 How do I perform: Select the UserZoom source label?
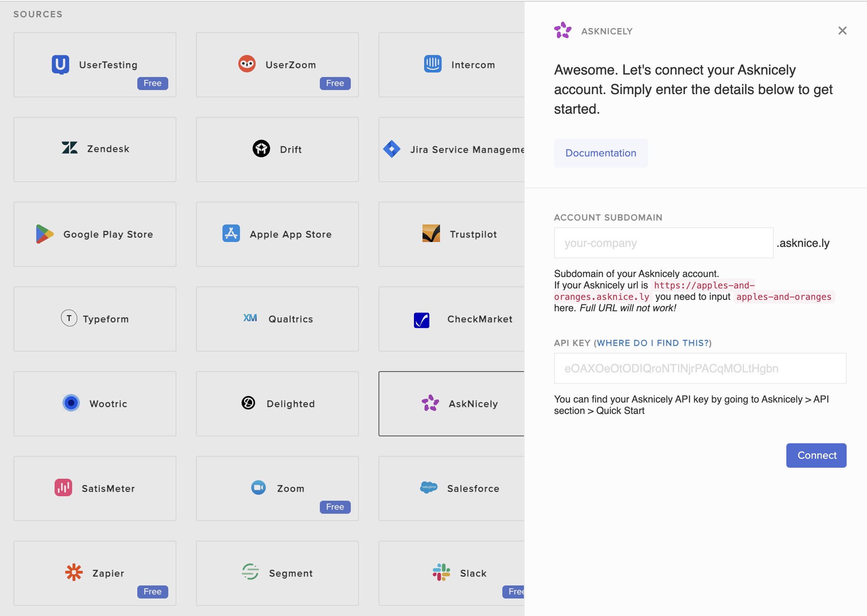pyautogui.click(x=290, y=65)
